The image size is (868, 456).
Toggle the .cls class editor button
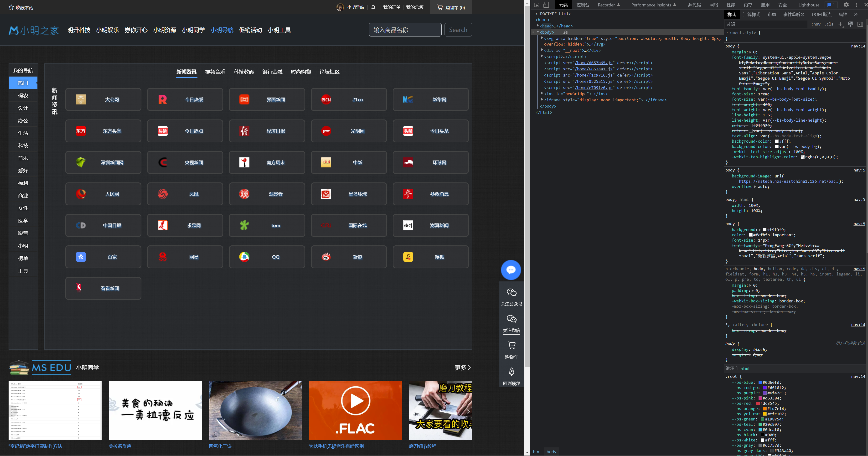click(829, 24)
